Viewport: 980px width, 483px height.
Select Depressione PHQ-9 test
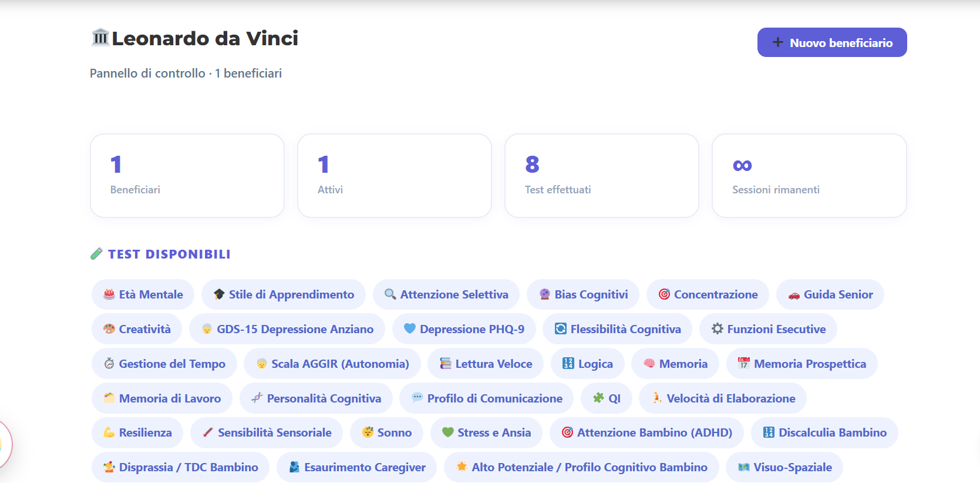tap(464, 329)
